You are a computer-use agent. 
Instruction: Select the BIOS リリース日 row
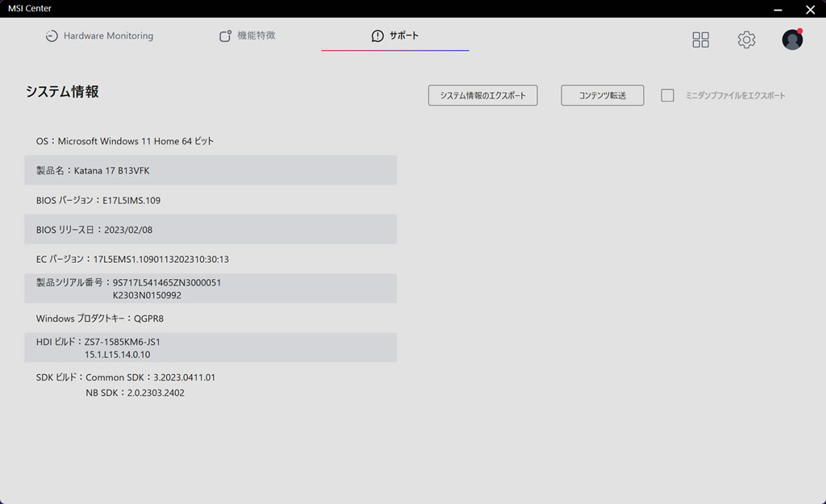pyautogui.click(x=211, y=229)
